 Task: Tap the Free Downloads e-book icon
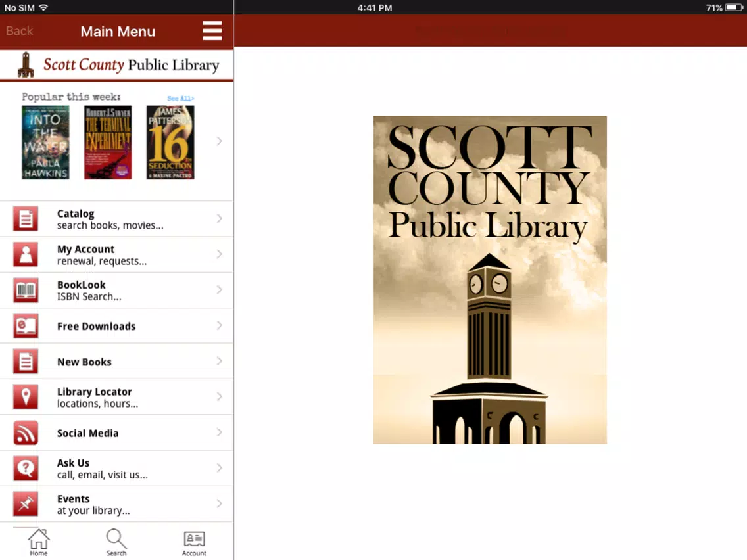coord(26,326)
